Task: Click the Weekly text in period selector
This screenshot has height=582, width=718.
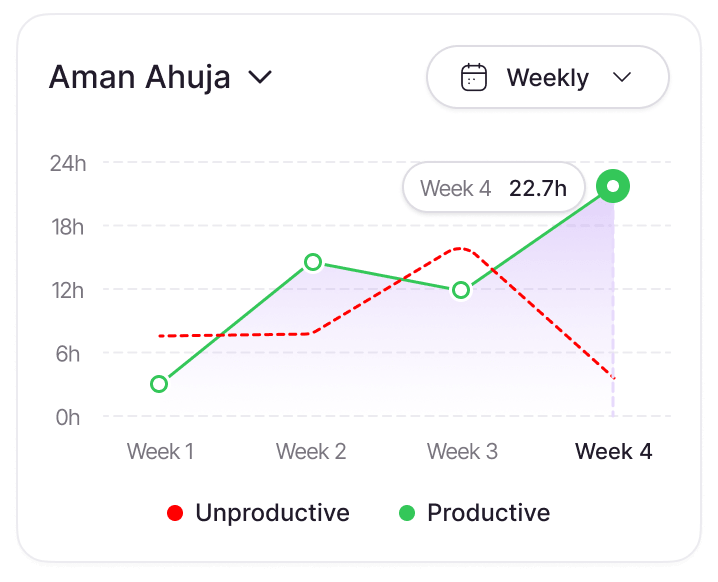Action: tap(548, 77)
